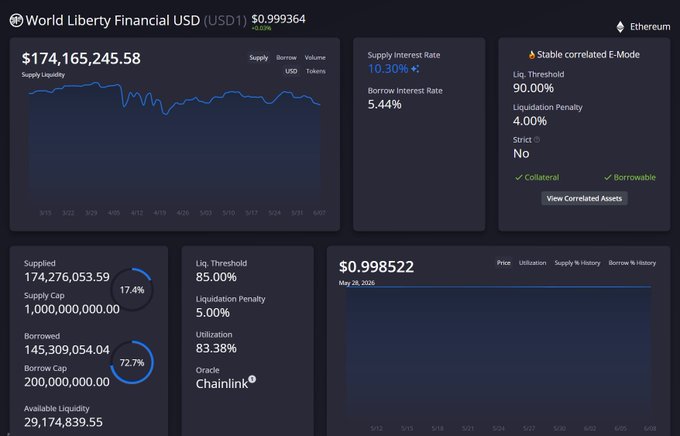
Task: Click the May 28, 2026 date label
Action: pos(356,283)
